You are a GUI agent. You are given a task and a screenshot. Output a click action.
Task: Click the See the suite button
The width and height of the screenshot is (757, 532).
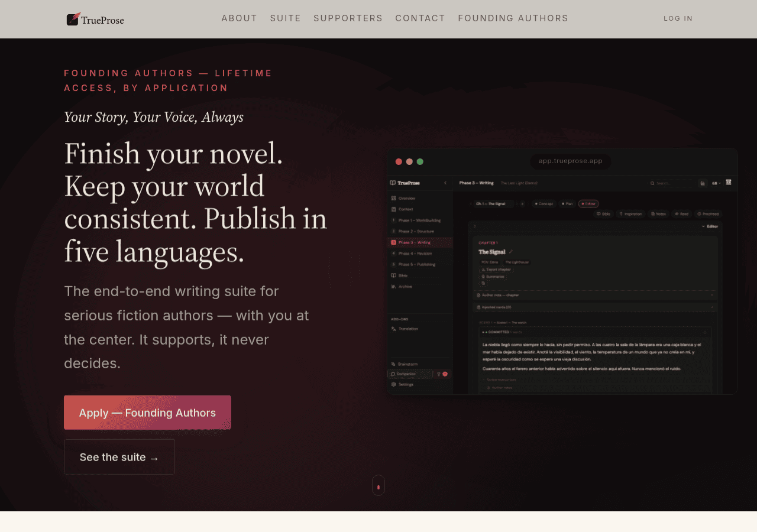click(x=119, y=456)
